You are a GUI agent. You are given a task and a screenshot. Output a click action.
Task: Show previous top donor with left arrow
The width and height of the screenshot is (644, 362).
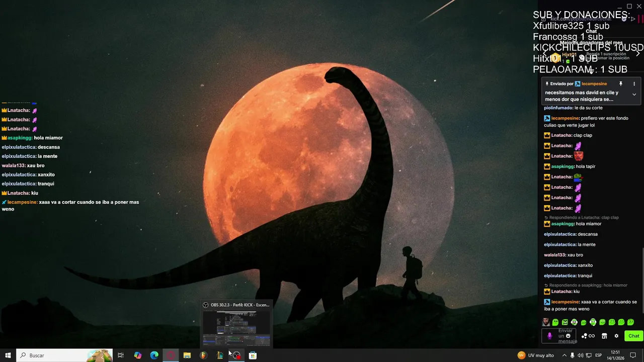coord(545,53)
